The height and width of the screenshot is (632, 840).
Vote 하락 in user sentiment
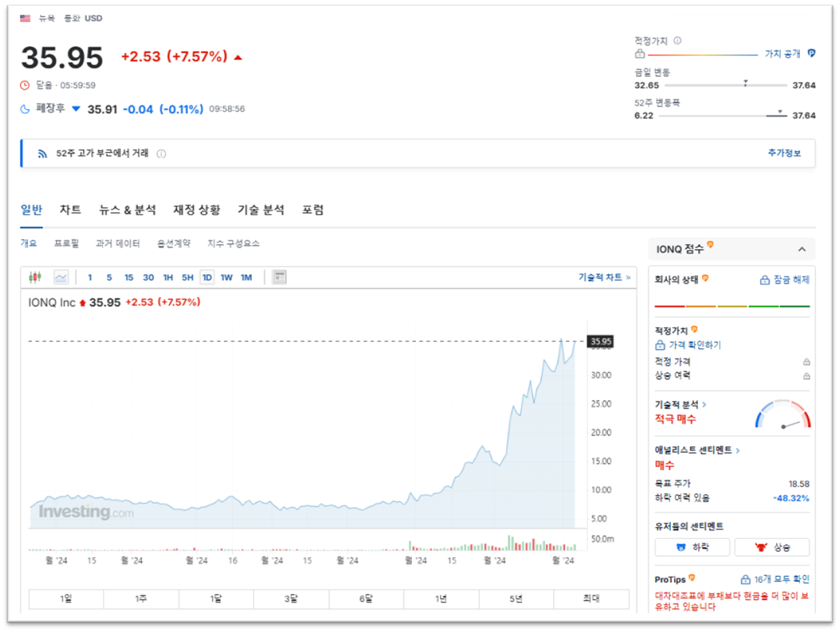tap(692, 547)
